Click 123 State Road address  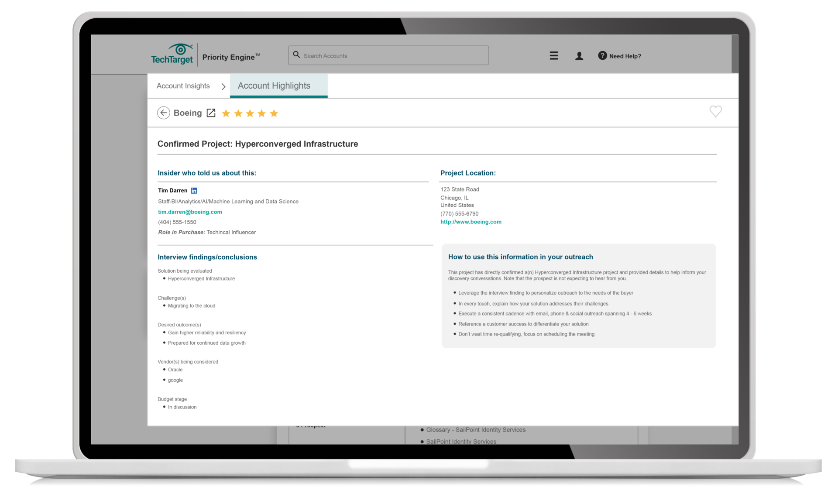(x=460, y=189)
